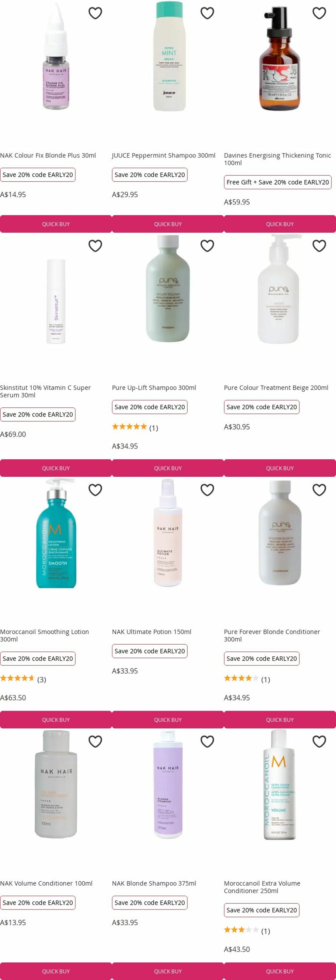Favorite the Pure Forever Blonde Conditioner

tap(319, 490)
